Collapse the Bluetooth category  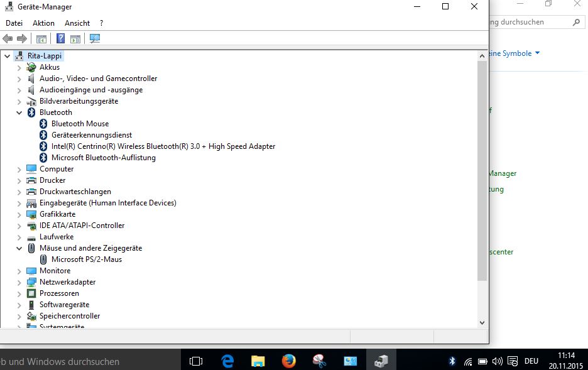pyautogui.click(x=19, y=113)
